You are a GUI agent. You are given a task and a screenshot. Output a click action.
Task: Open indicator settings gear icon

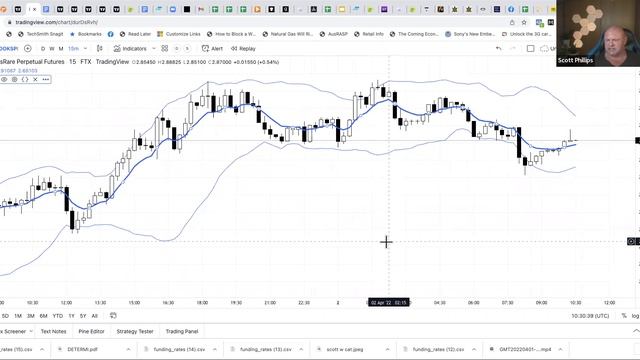(15, 79)
